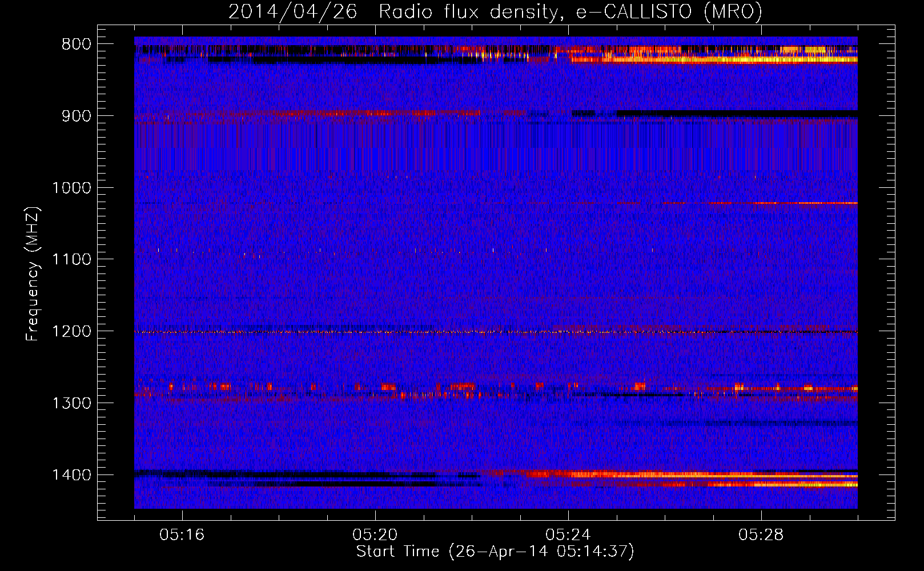Screen dimensions: 924x571
Task: Click the 800 frequency axis label
Action: coord(77,45)
